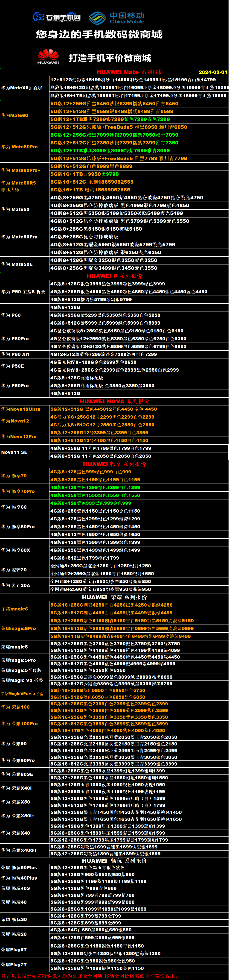Select the 华为MateX5折叠屏 model label
229x980 pixels.
tap(22, 88)
